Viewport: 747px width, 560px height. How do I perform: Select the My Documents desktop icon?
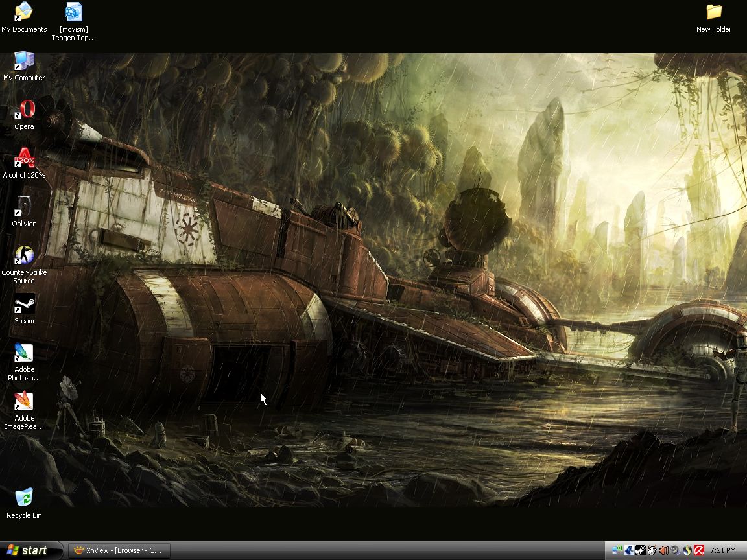[x=24, y=17]
